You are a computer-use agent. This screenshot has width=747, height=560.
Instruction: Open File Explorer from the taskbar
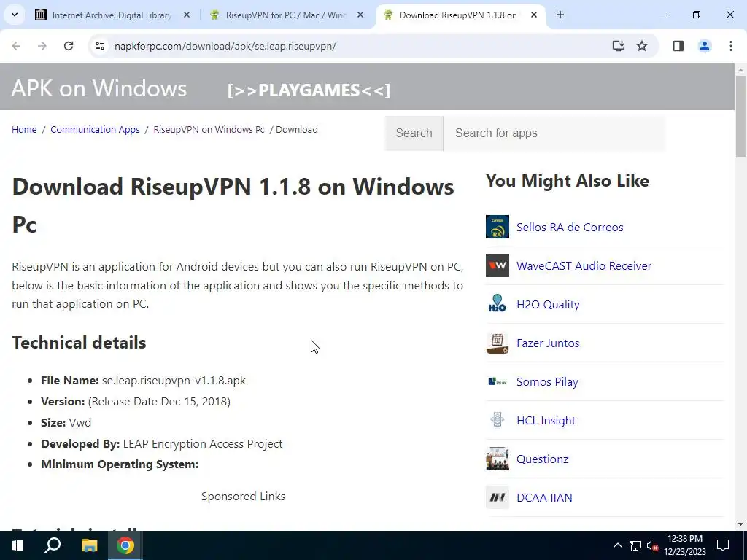[89, 545]
